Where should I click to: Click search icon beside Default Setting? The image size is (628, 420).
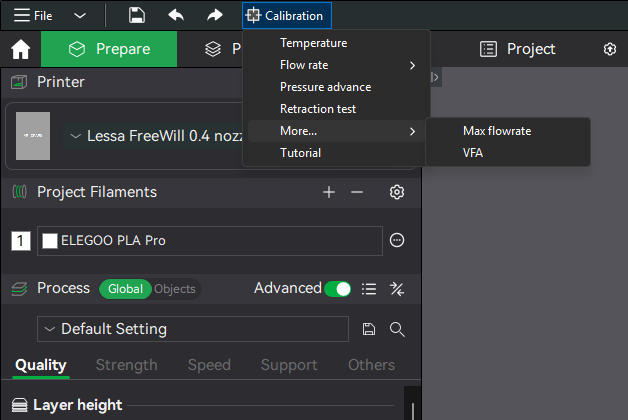[x=397, y=329]
